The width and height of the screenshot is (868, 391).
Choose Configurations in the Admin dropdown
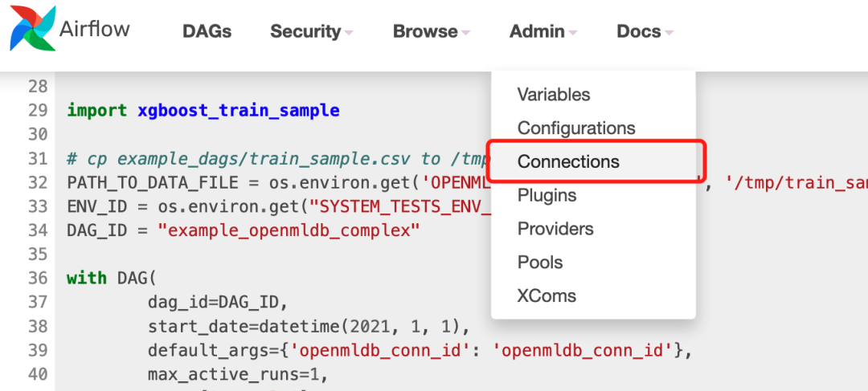click(x=576, y=128)
